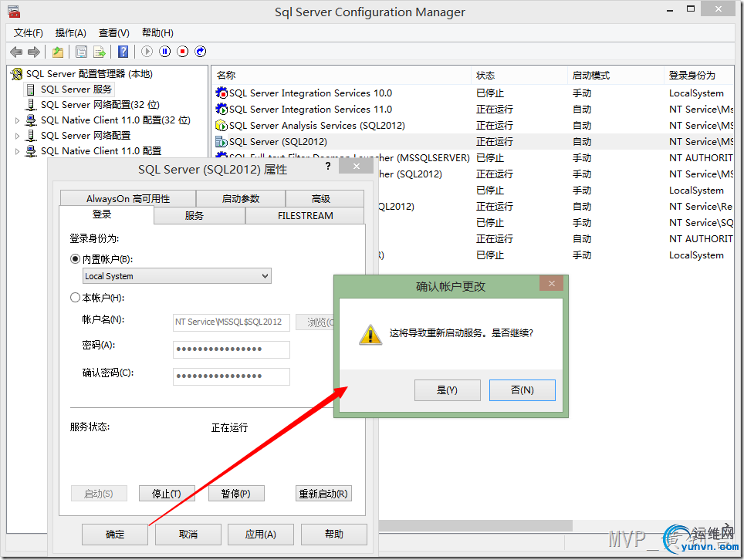Click the Stop service toolbar icon
This screenshot has height=560, width=744.
click(183, 52)
